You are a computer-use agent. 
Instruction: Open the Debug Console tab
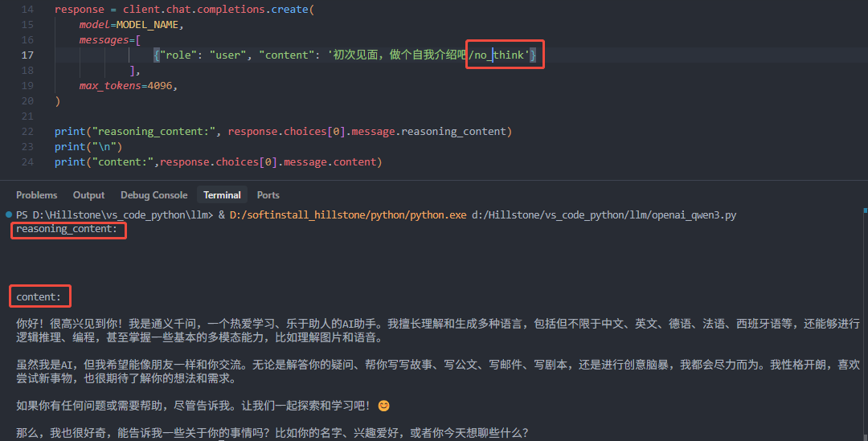pyautogui.click(x=154, y=194)
